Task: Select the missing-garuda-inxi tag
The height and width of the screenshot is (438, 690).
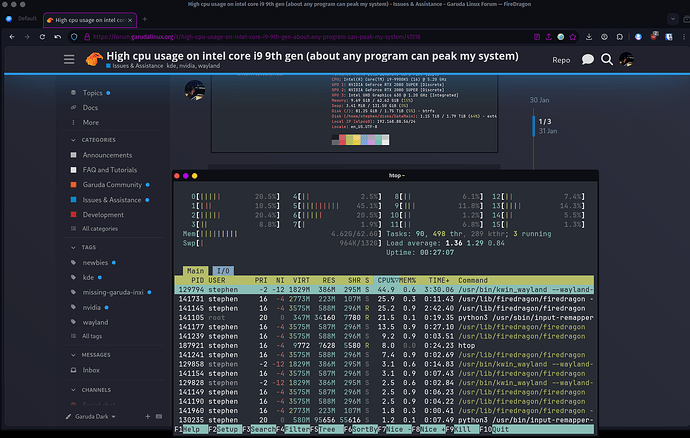Action: (x=111, y=292)
